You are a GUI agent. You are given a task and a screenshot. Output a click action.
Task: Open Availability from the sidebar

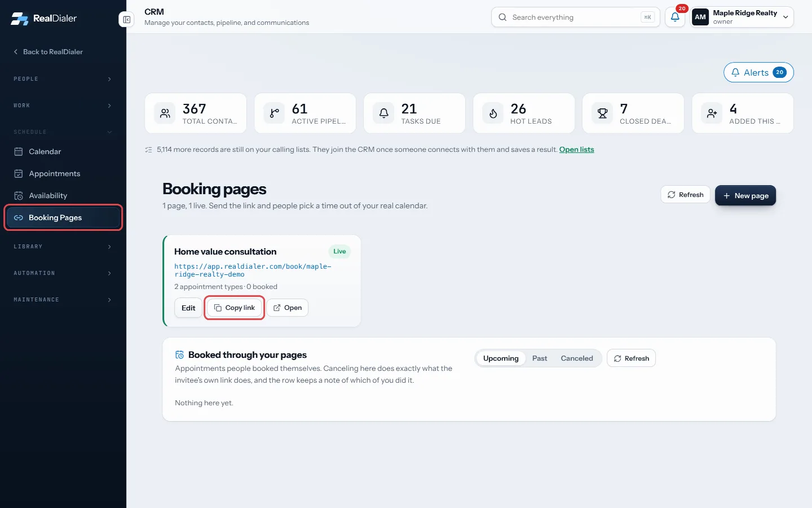63,195
